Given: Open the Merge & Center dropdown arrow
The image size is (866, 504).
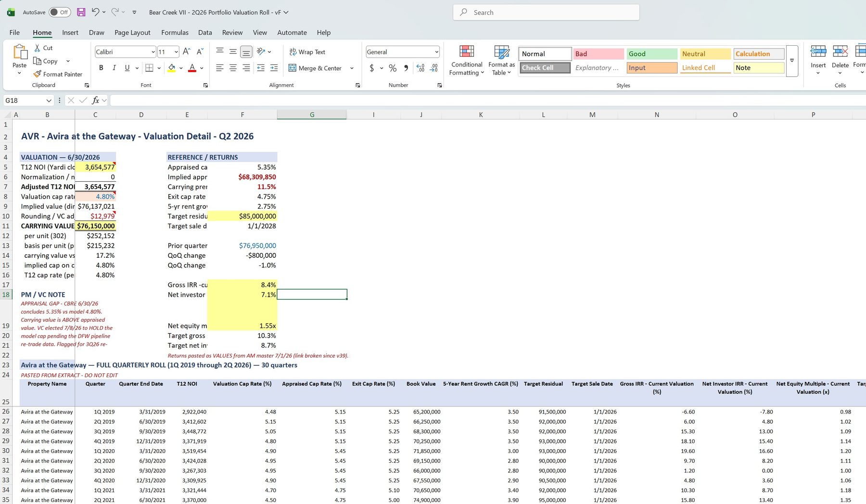Looking at the screenshot, I should click(x=352, y=68).
